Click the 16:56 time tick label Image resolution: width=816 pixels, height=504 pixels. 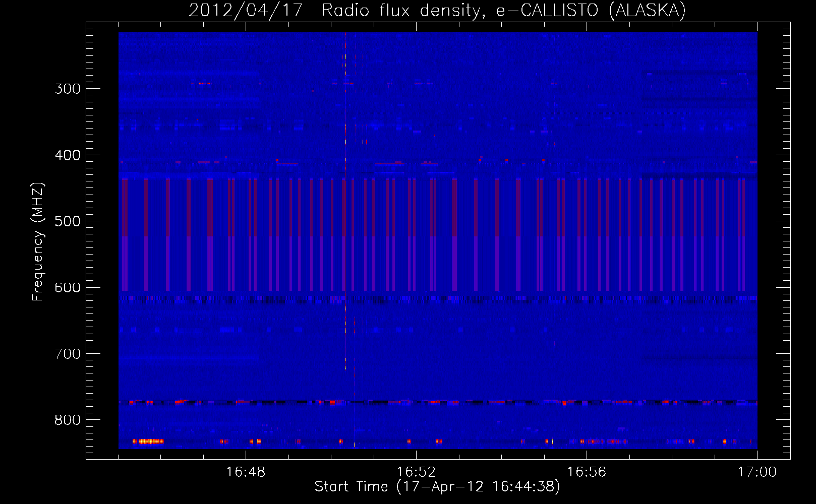coord(587,472)
